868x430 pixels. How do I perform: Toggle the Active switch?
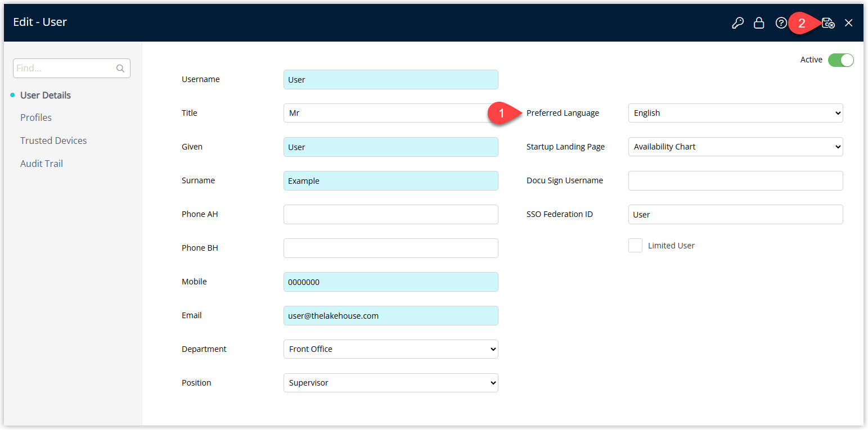[x=841, y=60]
